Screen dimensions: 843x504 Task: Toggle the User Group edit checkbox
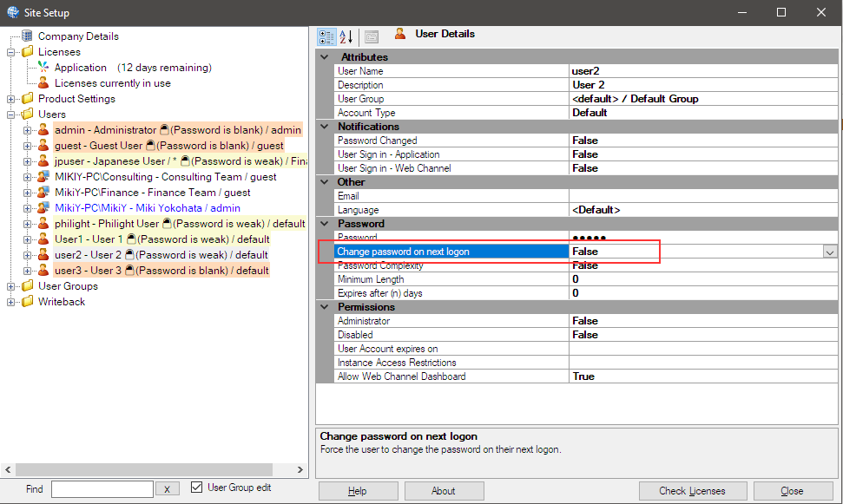[197, 487]
